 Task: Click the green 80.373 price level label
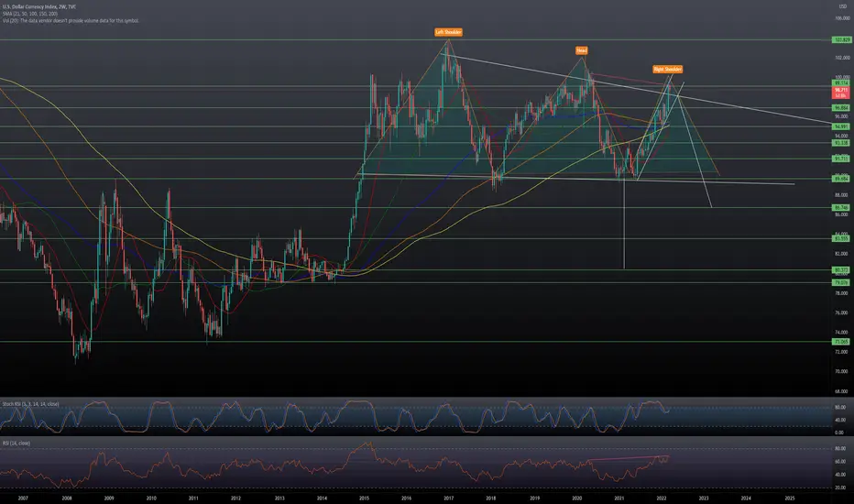coord(841,269)
